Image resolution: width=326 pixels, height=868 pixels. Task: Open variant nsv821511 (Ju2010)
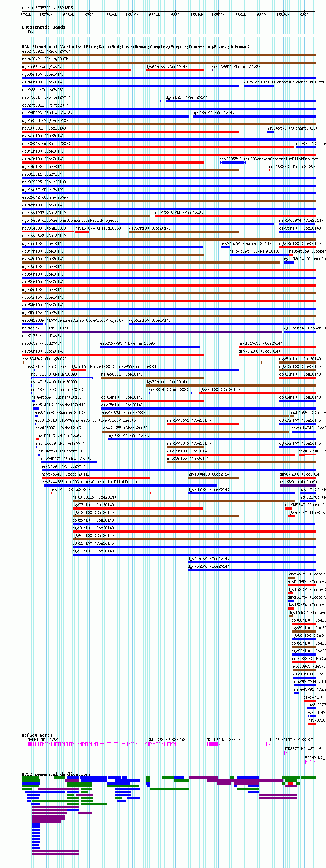(42, 174)
